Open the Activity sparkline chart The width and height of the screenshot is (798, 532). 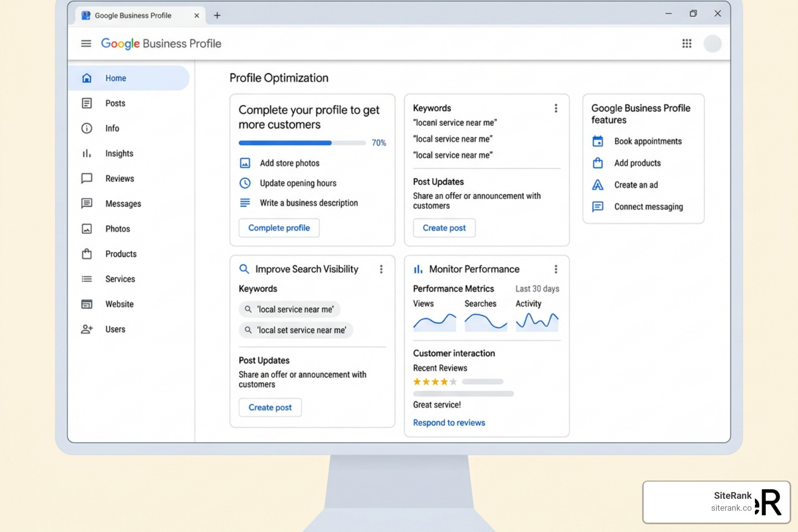(x=537, y=322)
